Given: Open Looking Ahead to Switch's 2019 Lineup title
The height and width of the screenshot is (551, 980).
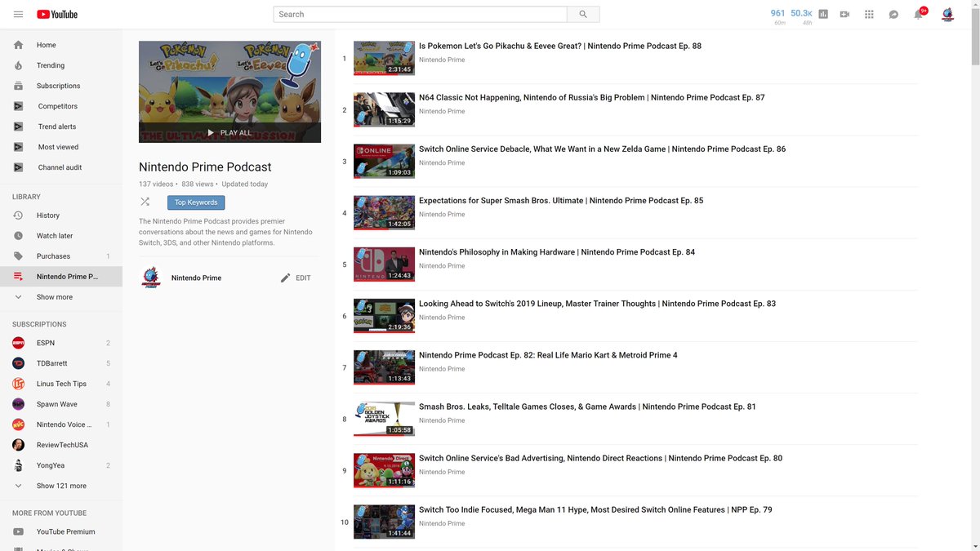Looking at the screenshot, I should coord(597,303).
